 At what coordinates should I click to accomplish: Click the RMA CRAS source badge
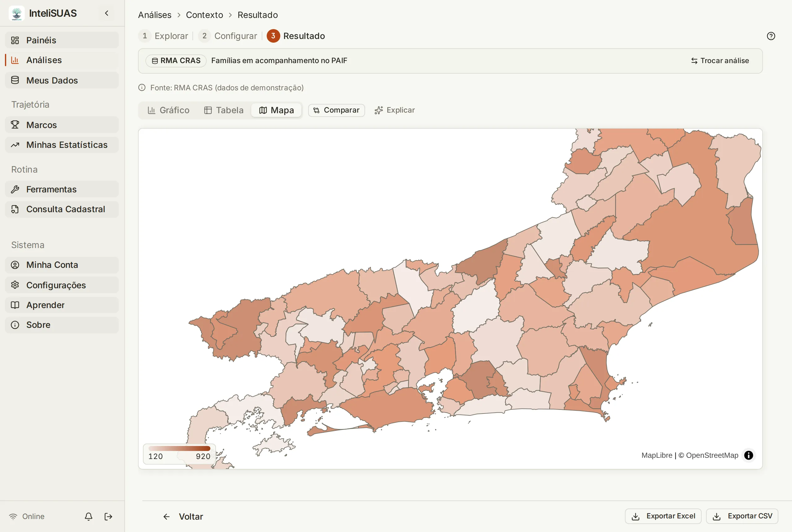[x=176, y=61]
